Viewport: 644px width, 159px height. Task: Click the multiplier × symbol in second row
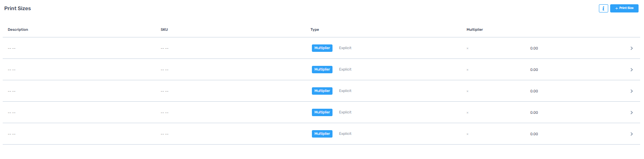[467, 70]
